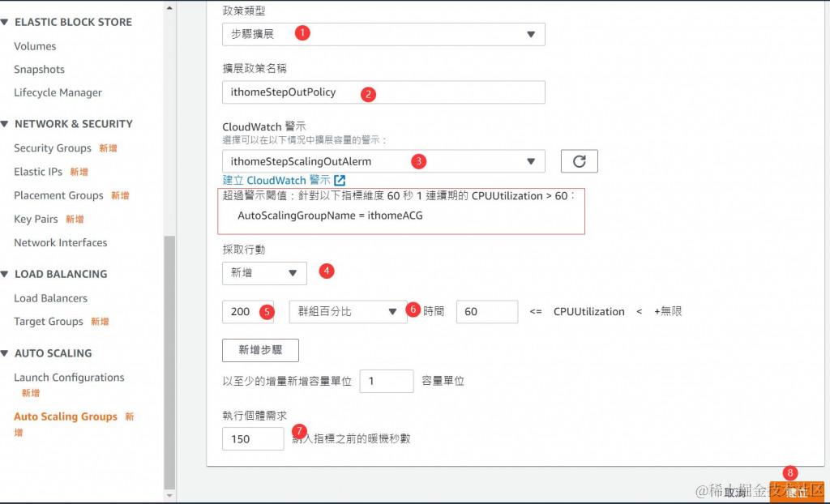Click the sidebar vertical scrollbar thumb
The height and width of the screenshot is (504, 830).
pos(169,362)
